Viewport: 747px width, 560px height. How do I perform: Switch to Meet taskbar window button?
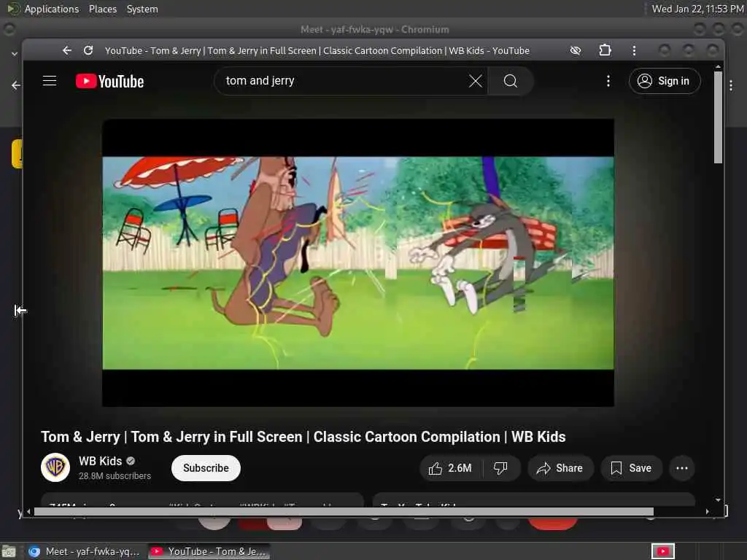click(85, 551)
